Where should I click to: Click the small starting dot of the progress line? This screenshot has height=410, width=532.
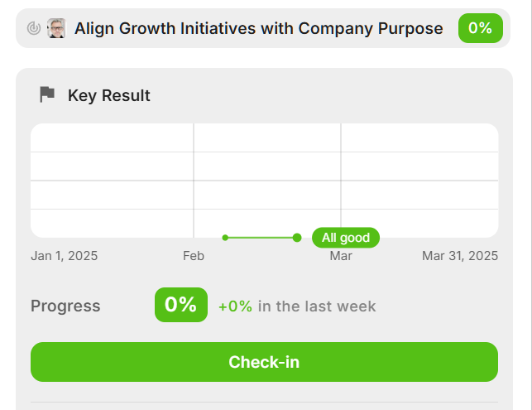coord(225,238)
